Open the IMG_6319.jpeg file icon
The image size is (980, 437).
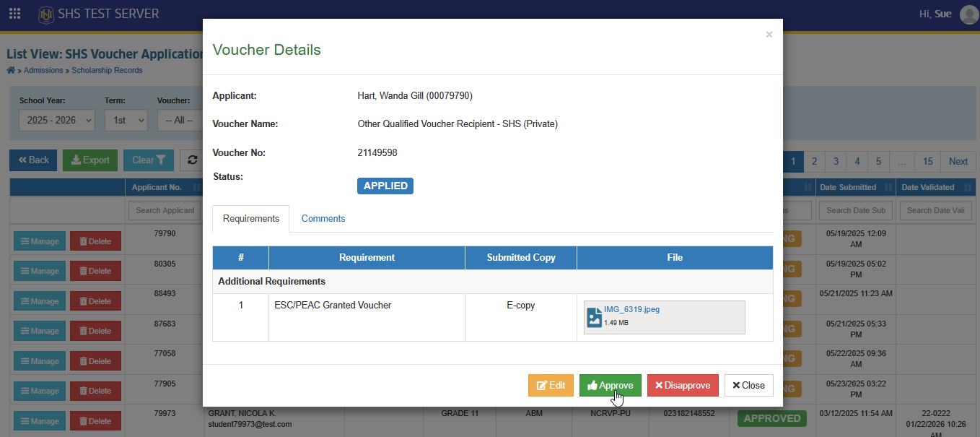click(595, 317)
